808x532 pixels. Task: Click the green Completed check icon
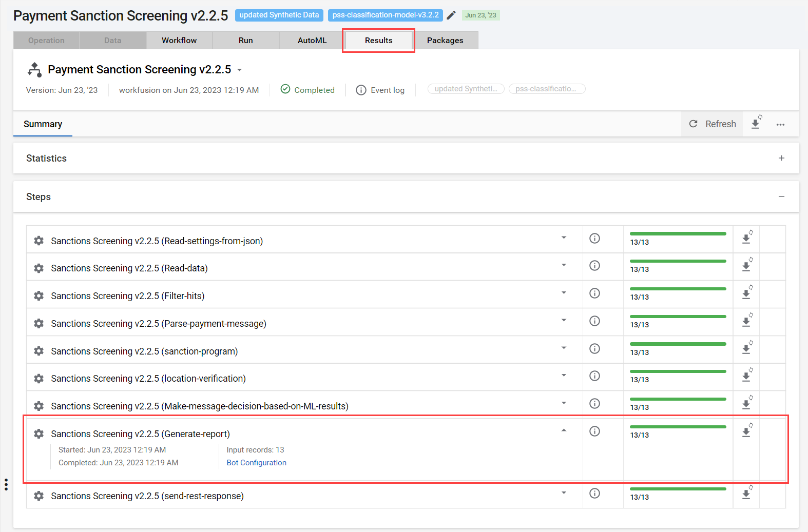click(285, 89)
